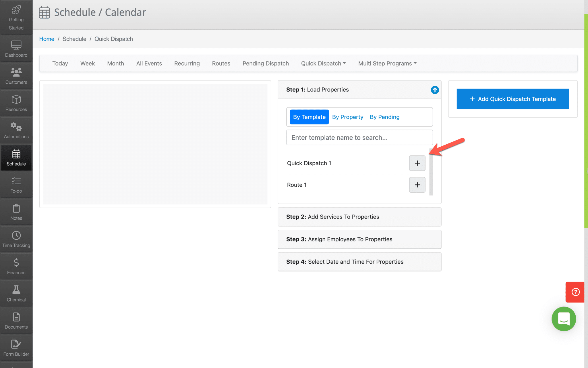This screenshot has width=588, height=368.
Task: Switch to By Property option
Action: [x=347, y=117]
